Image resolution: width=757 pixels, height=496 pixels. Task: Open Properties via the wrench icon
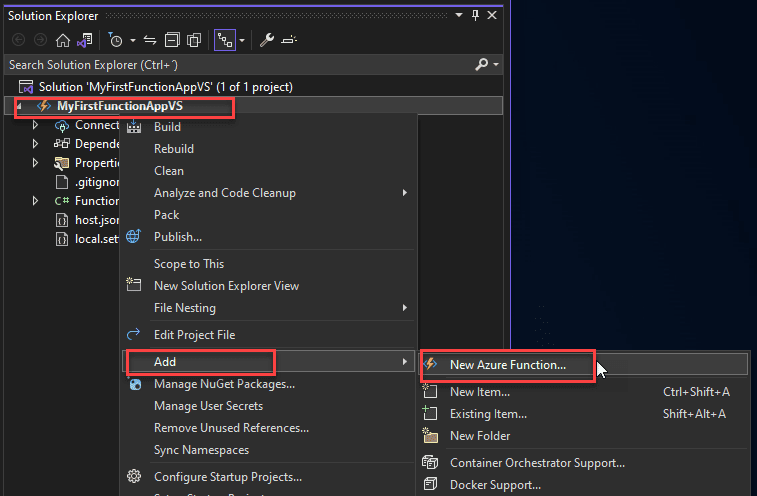pos(266,40)
